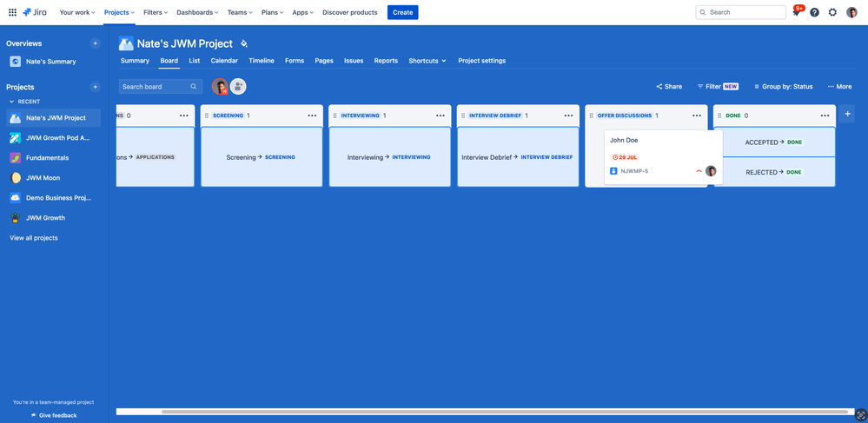
Task: Open Nate's Summary overview
Action: (x=53, y=62)
